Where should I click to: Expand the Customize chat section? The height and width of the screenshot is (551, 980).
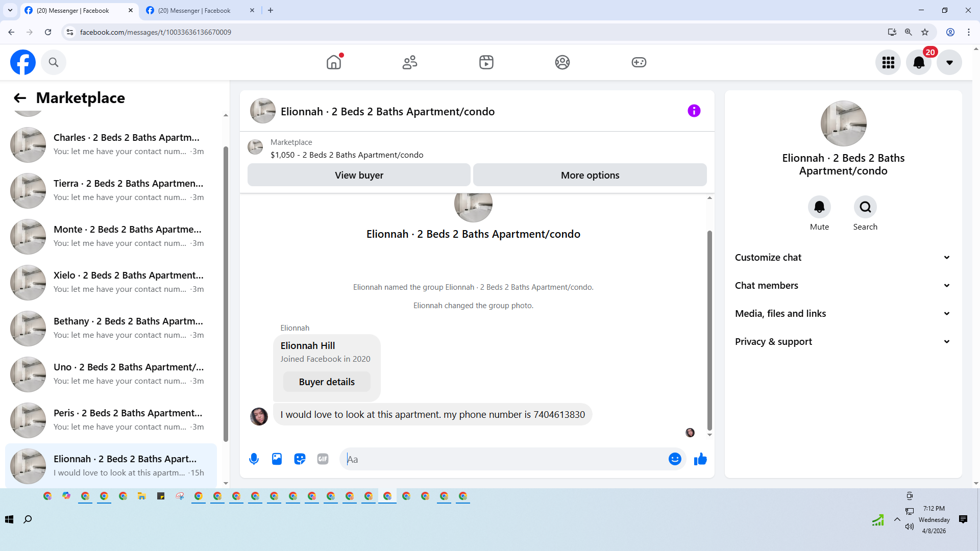point(843,258)
